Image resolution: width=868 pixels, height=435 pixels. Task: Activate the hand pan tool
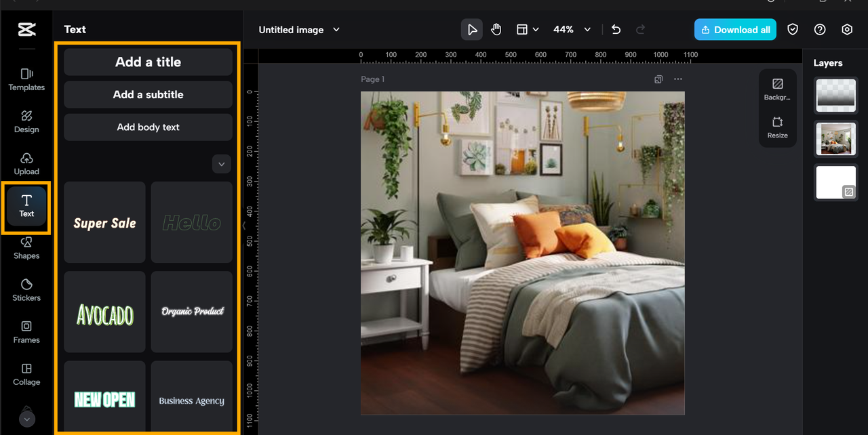tap(496, 30)
